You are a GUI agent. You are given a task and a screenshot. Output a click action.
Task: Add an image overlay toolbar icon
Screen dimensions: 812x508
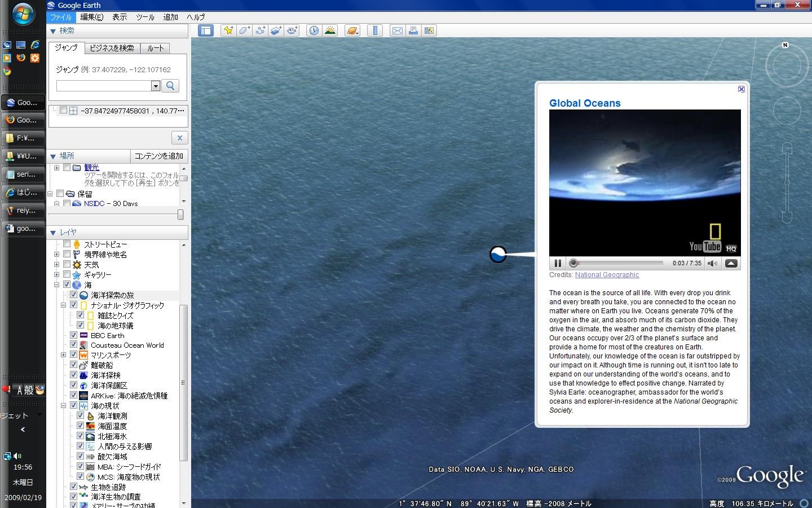click(276, 30)
